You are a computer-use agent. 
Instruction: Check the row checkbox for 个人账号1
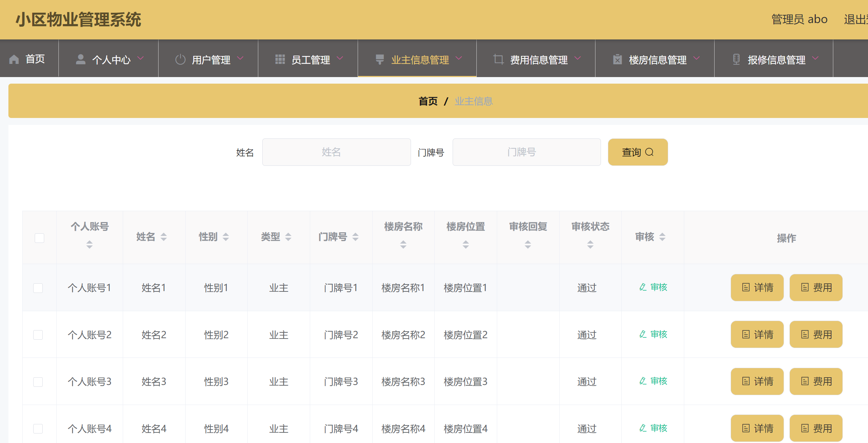[x=38, y=288]
